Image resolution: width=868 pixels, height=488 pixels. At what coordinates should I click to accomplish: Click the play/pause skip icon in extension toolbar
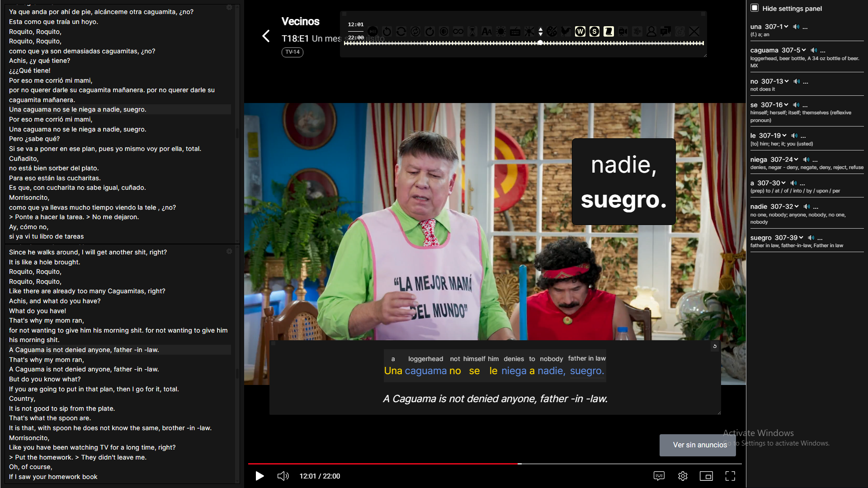click(x=373, y=31)
